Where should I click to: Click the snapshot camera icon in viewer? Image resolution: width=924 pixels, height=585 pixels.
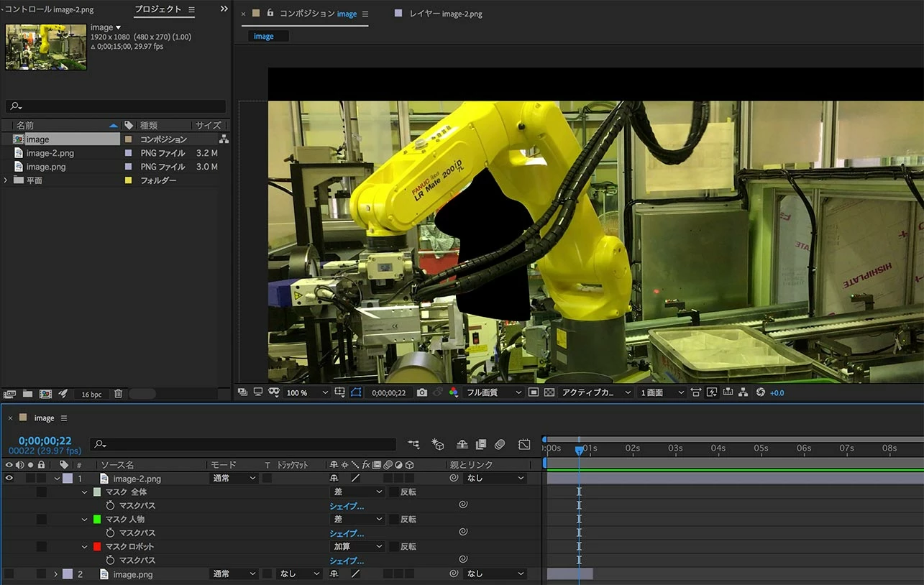(x=422, y=393)
